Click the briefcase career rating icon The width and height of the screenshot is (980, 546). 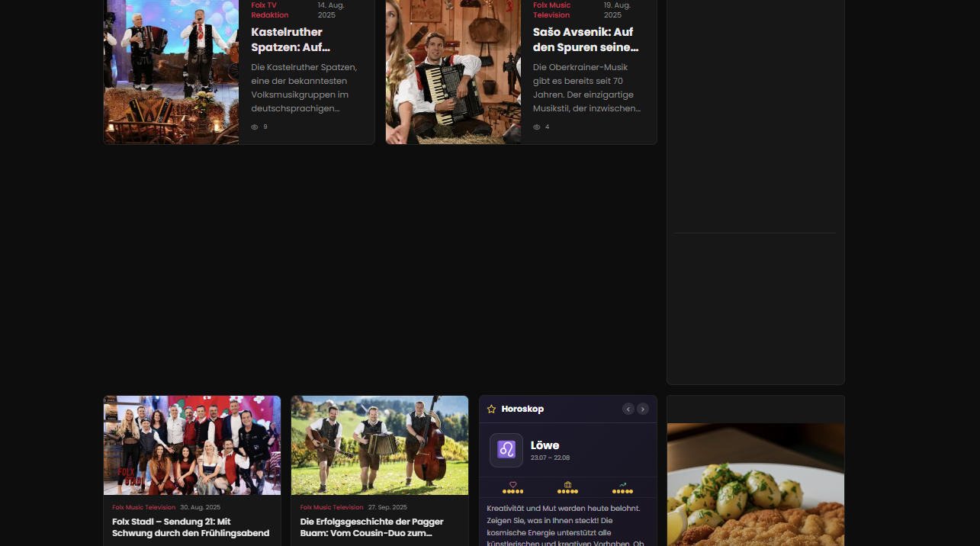(567, 484)
